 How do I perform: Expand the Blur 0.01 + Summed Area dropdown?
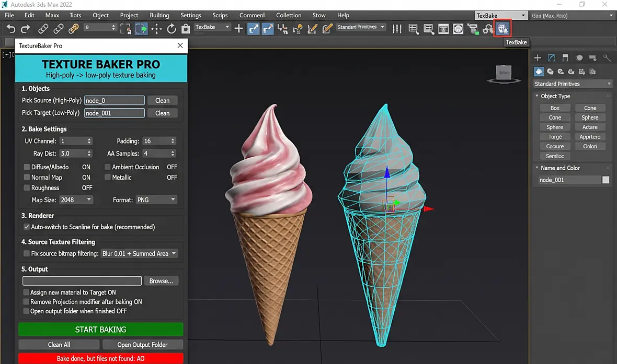tap(139, 253)
